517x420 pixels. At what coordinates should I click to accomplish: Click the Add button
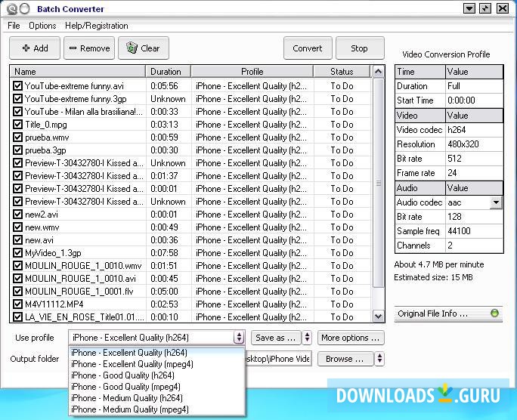(x=35, y=48)
